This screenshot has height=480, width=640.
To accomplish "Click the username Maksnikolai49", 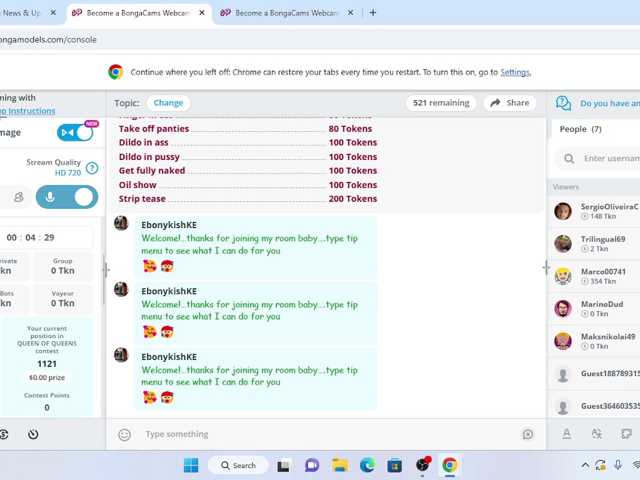I will tap(608, 337).
